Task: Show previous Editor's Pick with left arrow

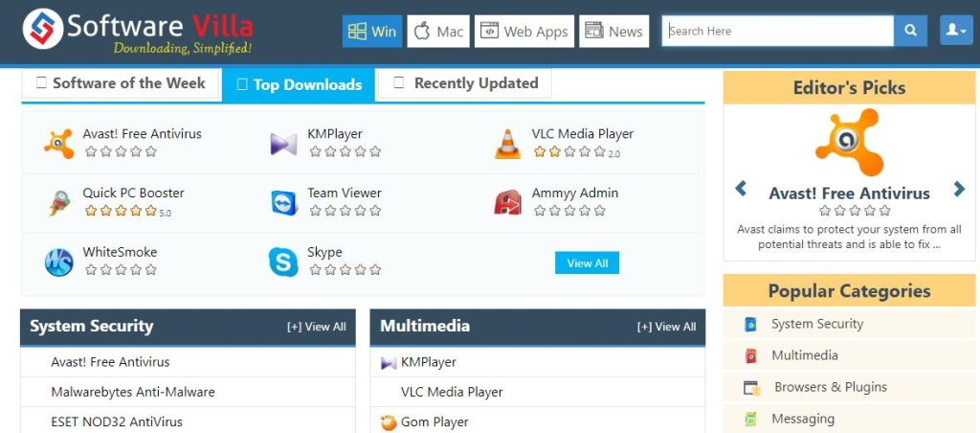Action: [741, 188]
